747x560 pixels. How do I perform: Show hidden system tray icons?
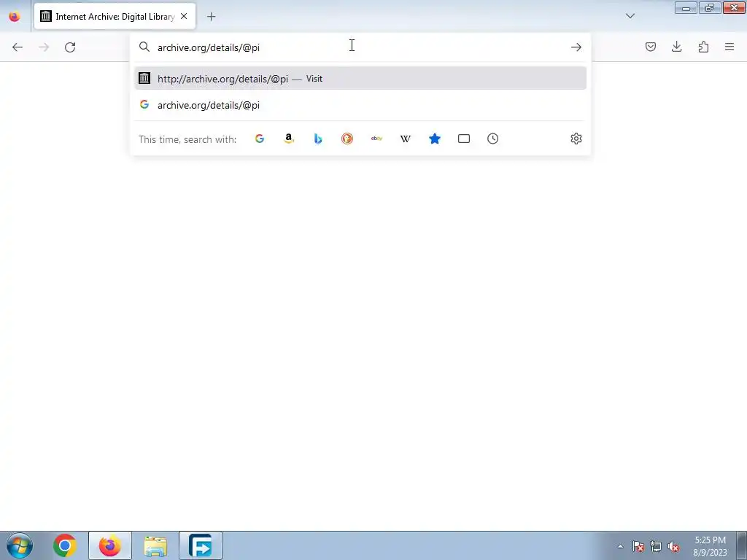620,546
